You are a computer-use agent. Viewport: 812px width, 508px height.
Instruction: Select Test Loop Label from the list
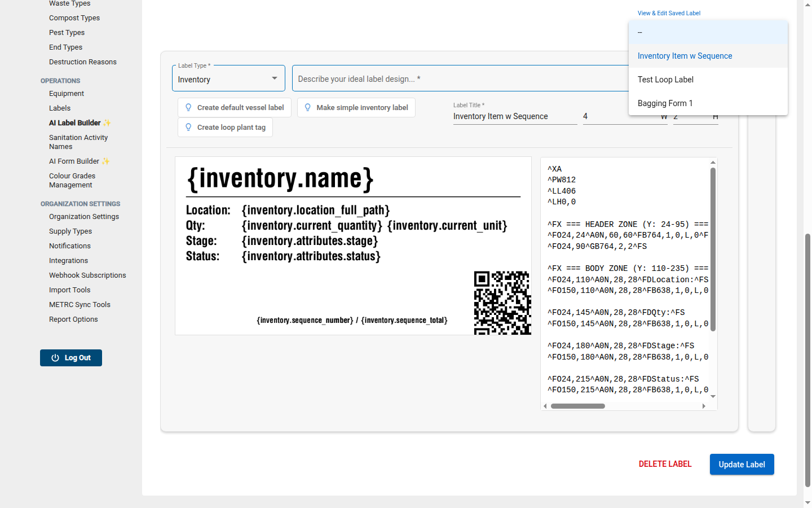(x=708, y=80)
